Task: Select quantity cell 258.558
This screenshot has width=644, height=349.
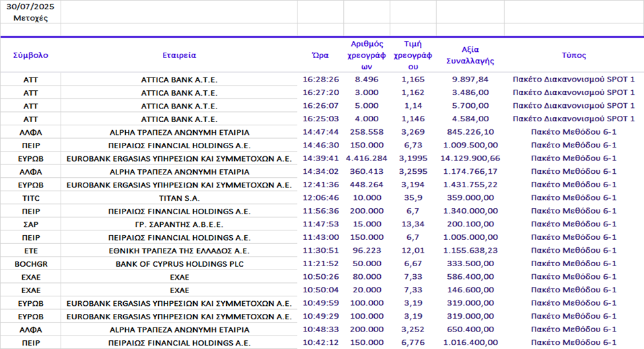Action: coord(367,132)
